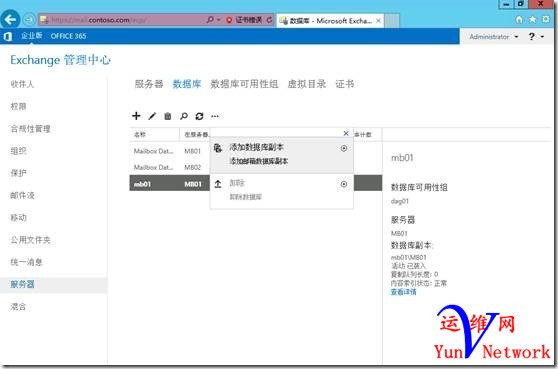558x369 pixels.
Task: Click the trash delete icon
Action: click(x=168, y=116)
